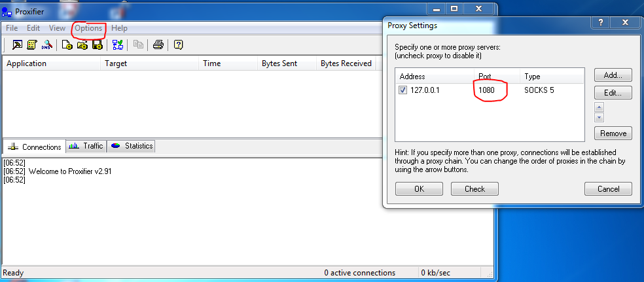Open configuration folder icon in toolbar
The image size is (644, 282).
(x=82, y=44)
